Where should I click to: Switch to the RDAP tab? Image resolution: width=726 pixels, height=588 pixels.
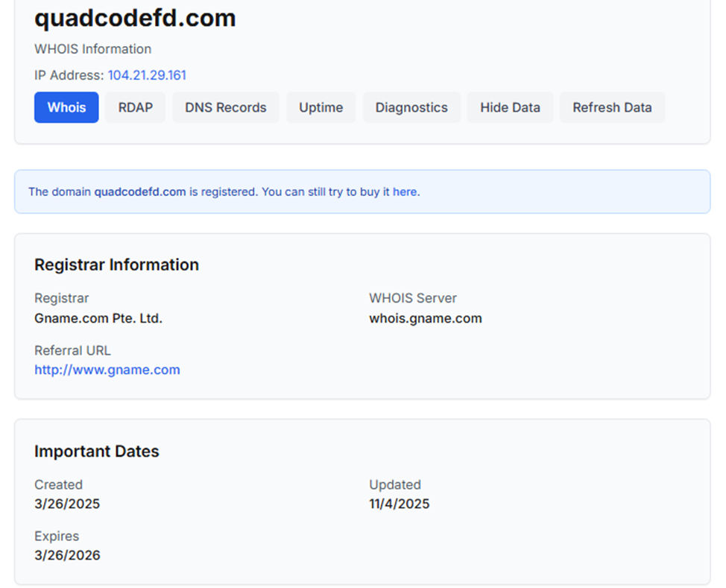pos(135,107)
